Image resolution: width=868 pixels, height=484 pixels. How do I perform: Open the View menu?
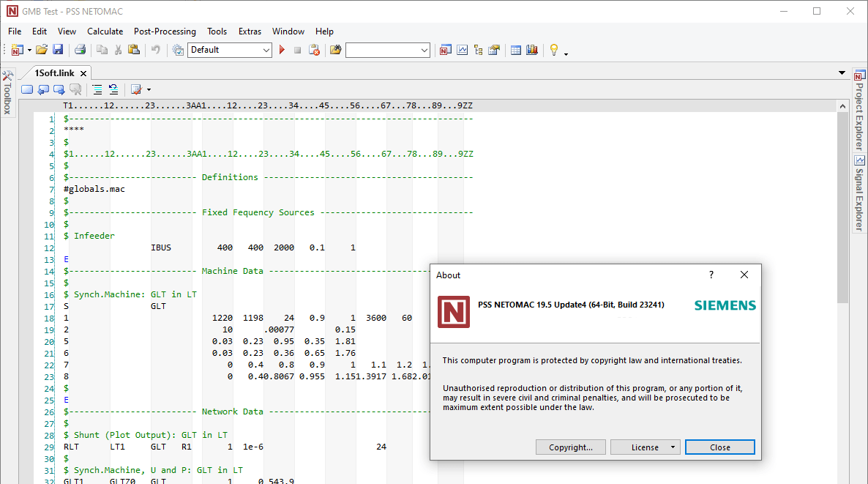(x=67, y=31)
